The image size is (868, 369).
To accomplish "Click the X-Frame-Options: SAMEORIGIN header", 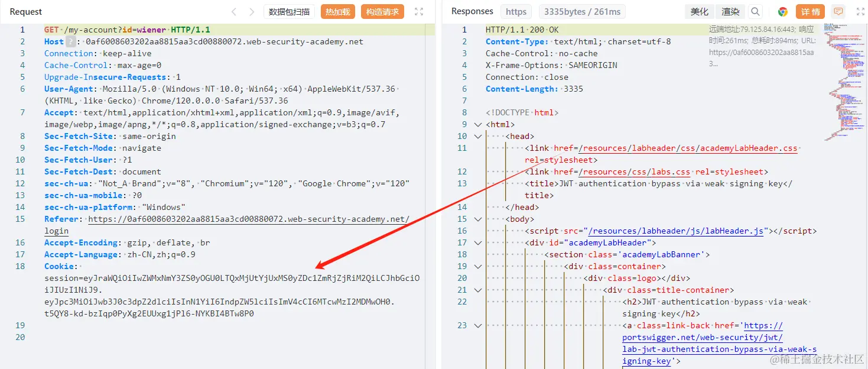I will point(551,65).
